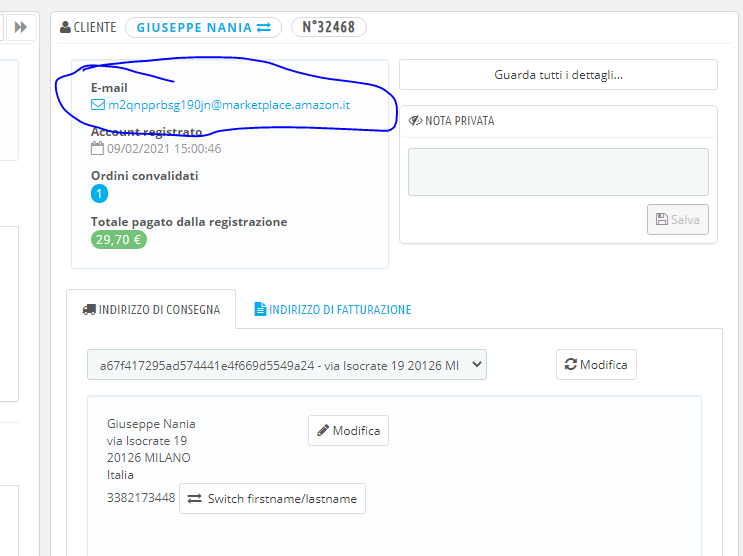Click the envelope icon beside the email
743x556 pixels.
click(98, 105)
